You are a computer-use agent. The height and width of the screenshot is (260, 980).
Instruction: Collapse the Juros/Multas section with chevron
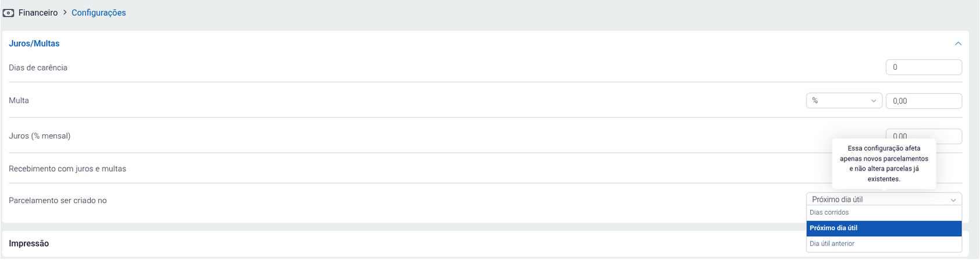[958, 44]
